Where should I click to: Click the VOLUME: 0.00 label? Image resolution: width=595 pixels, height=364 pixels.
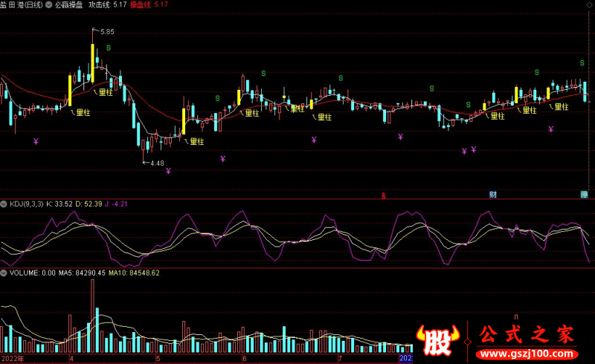point(32,273)
